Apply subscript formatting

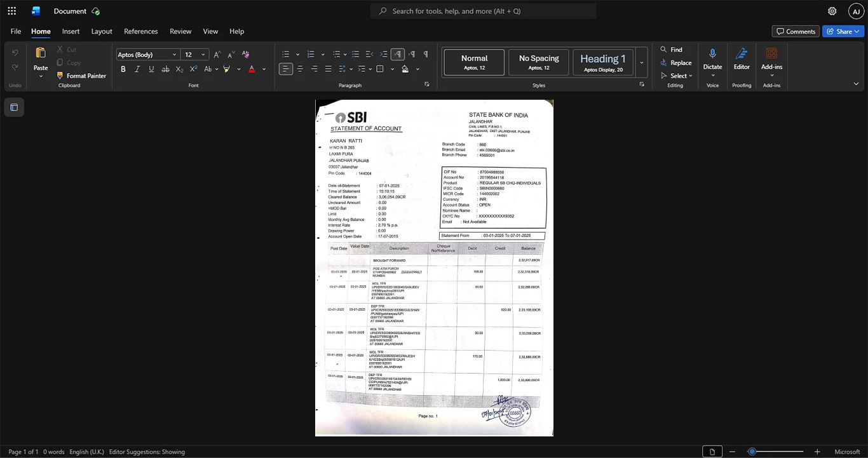[x=179, y=69]
